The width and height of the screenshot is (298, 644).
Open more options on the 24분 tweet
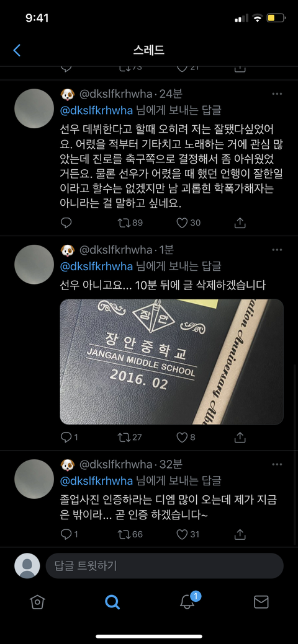tap(277, 94)
